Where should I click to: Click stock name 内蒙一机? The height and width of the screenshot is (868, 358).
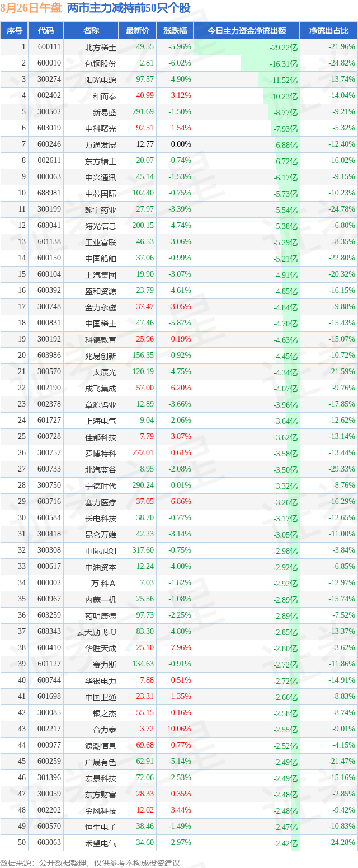point(101,599)
